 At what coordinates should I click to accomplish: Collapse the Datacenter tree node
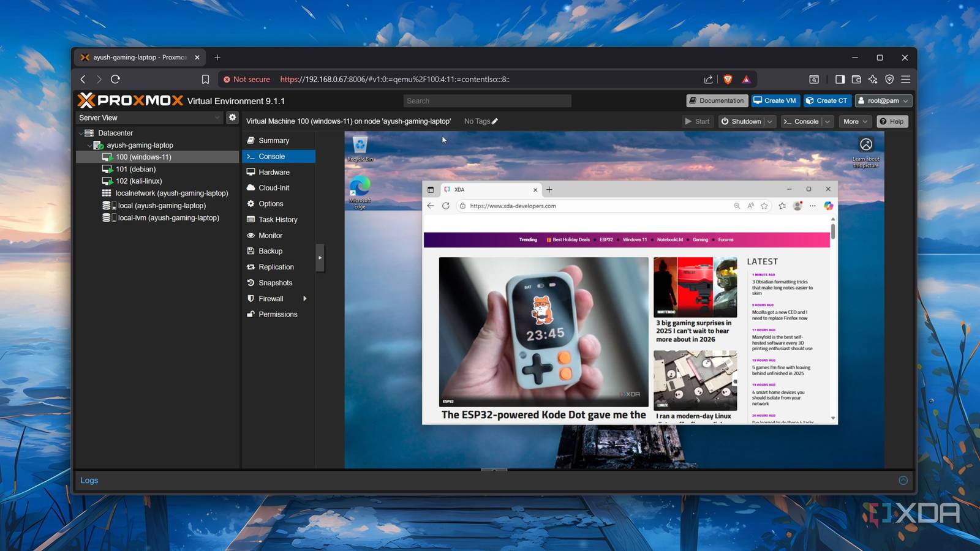(81, 133)
